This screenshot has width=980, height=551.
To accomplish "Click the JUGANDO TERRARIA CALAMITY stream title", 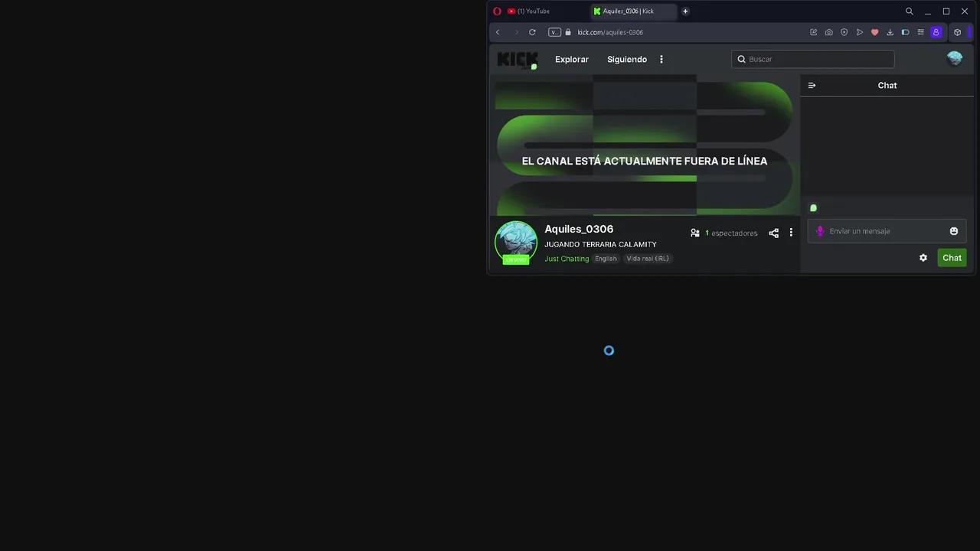I will coord(600,244).
